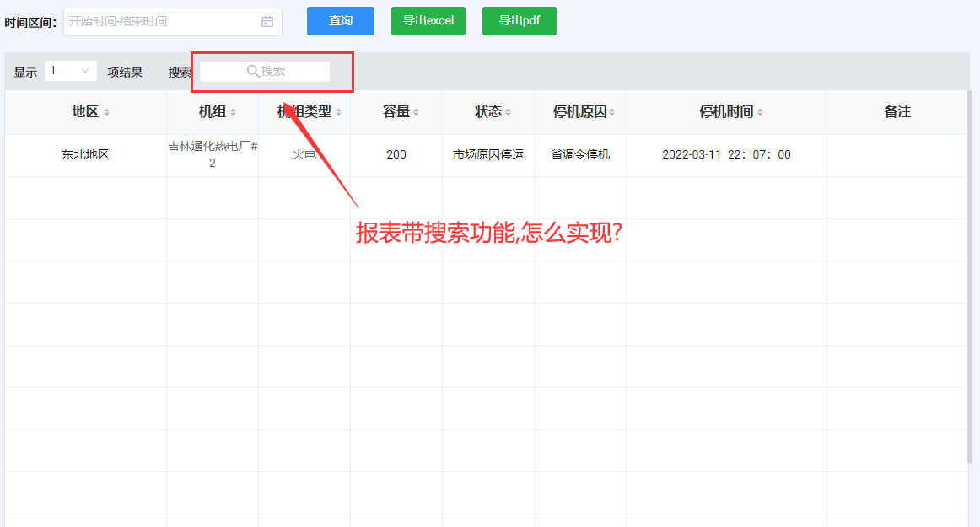Select the 吉林通化热电厂#2 cell
This screenshot has height=527, width=980.
tap(213, 155)
